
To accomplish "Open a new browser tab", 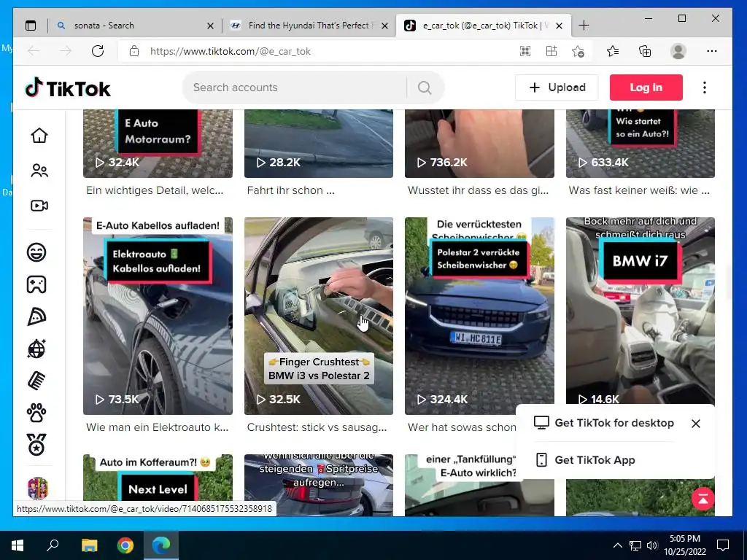I will coord(584,26).
